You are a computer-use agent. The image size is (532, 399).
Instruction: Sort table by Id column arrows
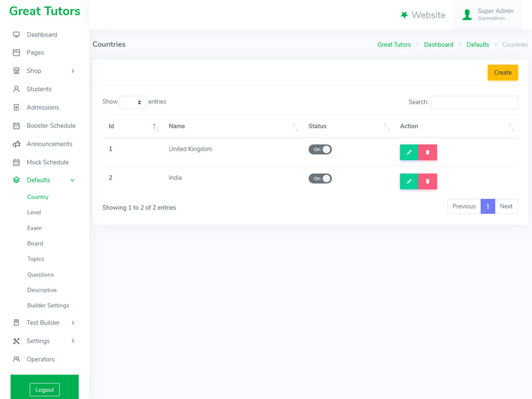[x=155, y=127]
